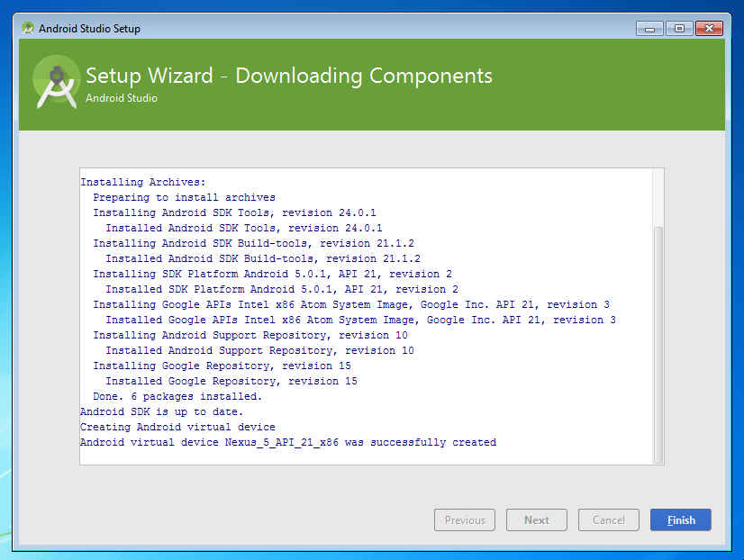The width and height of the screenshot is (744, 560).
Task: Click 'Preparing to install archives' line
Action: coord(184,197)
